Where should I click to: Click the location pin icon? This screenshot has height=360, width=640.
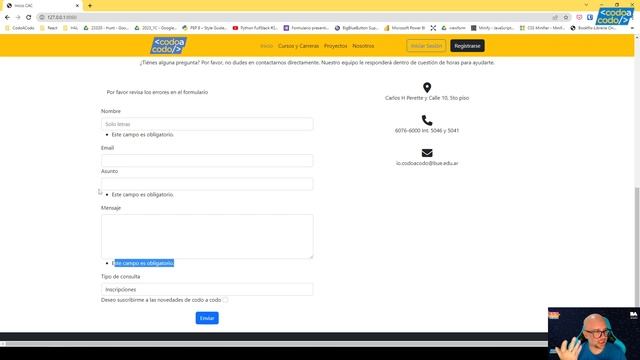coord(427,87)
